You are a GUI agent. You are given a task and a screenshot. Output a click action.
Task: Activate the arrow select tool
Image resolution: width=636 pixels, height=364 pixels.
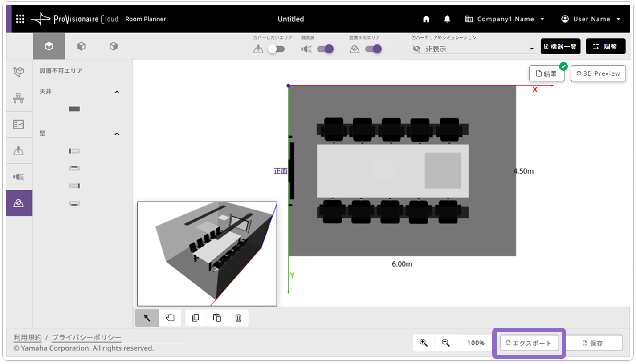[x=147, y=318]
